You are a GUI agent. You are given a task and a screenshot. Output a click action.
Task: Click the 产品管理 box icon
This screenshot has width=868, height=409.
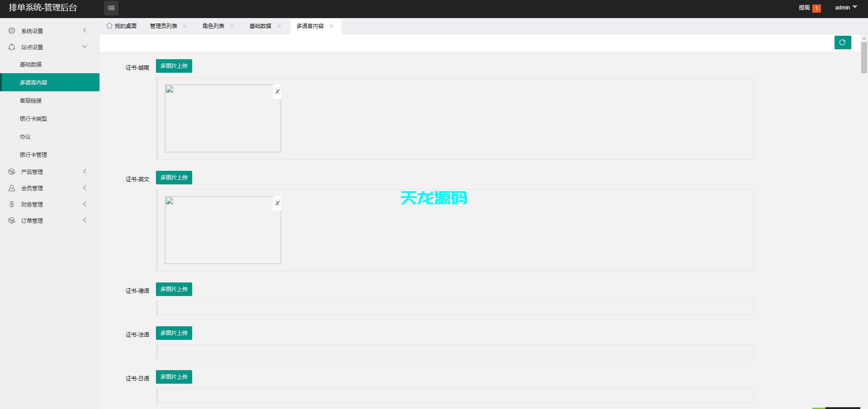click(12, 171)
